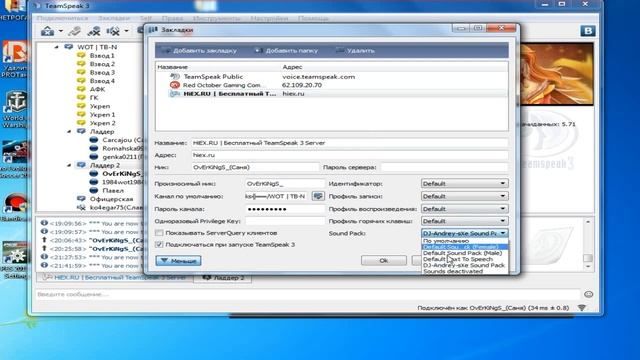This screenshot has height=360, width=640.
Task: Click the chat log vertical scrollbar
Action: pyautogui.click(x=588, y=244)
